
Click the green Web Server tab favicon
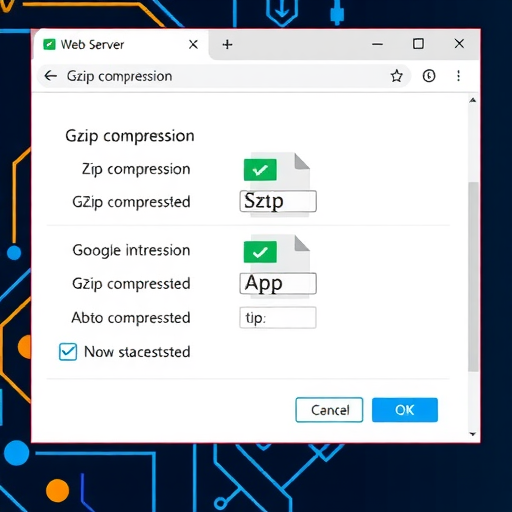point(49,44)
